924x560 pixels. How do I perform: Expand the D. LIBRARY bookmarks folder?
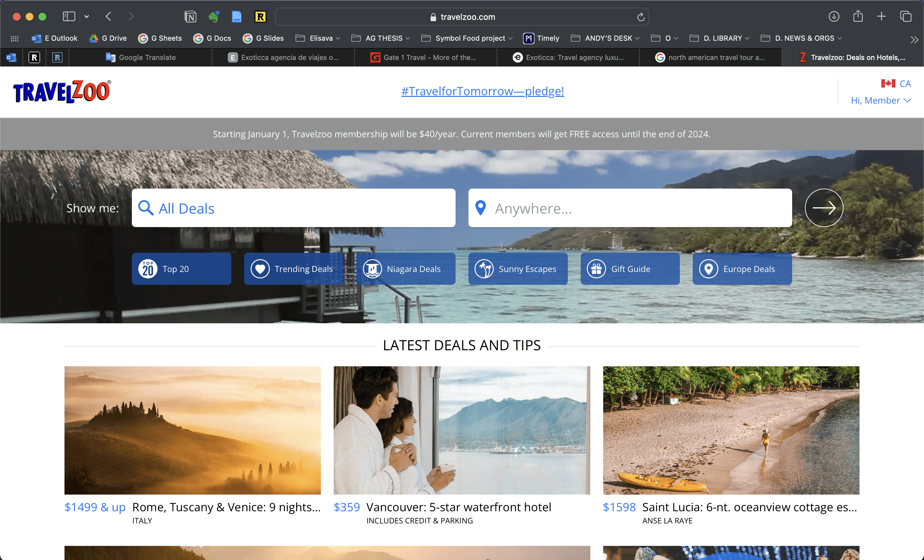[720, 38]
